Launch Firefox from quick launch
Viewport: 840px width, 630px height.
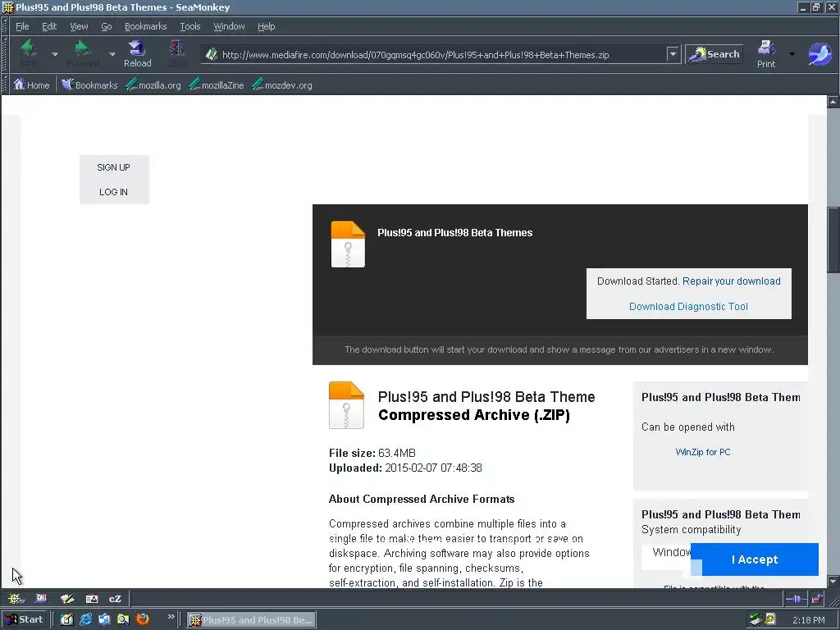pyautogui.click(x=143, y=619)
